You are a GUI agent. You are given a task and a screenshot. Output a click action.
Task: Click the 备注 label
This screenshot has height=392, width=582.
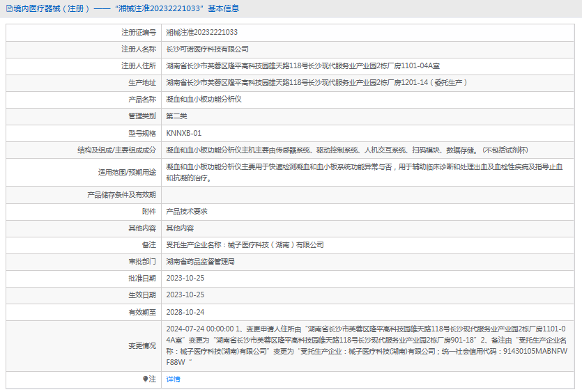tap(149, 245)
